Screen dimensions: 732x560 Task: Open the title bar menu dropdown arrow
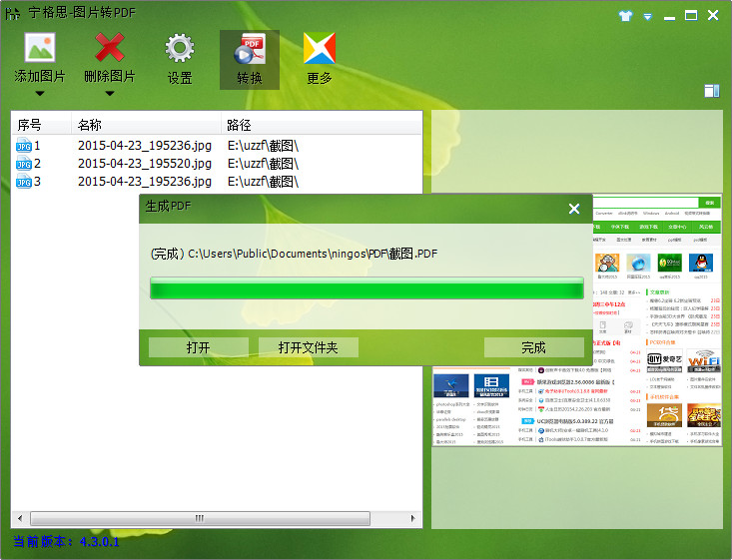pyautogui.click(x=648, y=16)
